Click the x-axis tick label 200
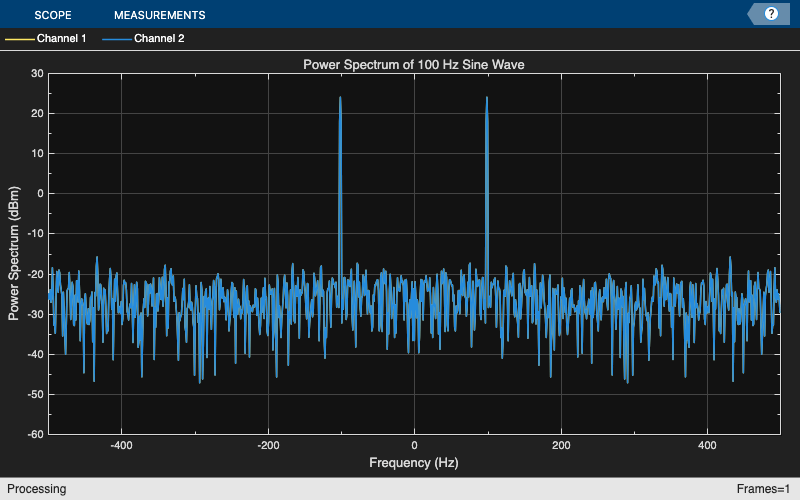 click(x=561, y=445)
